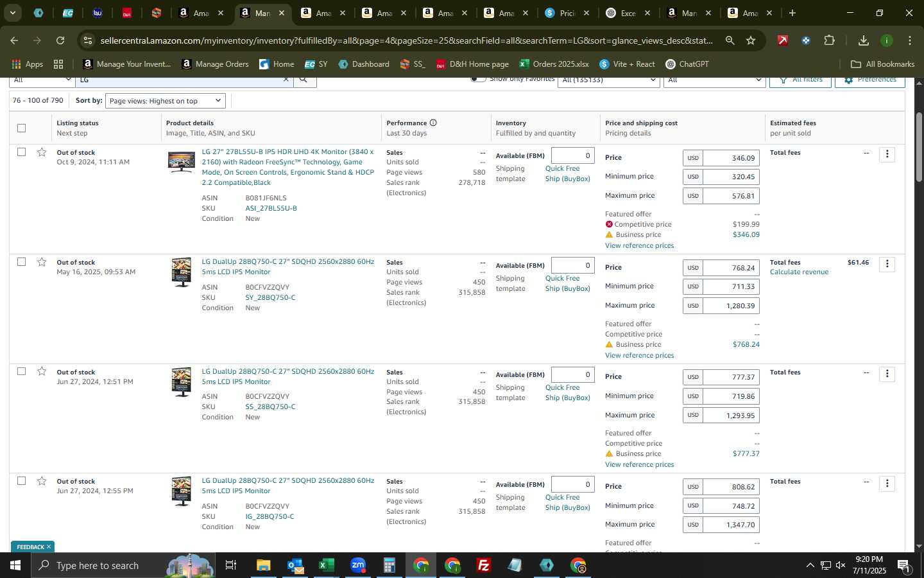Click All filters button

tap(800, 80)
